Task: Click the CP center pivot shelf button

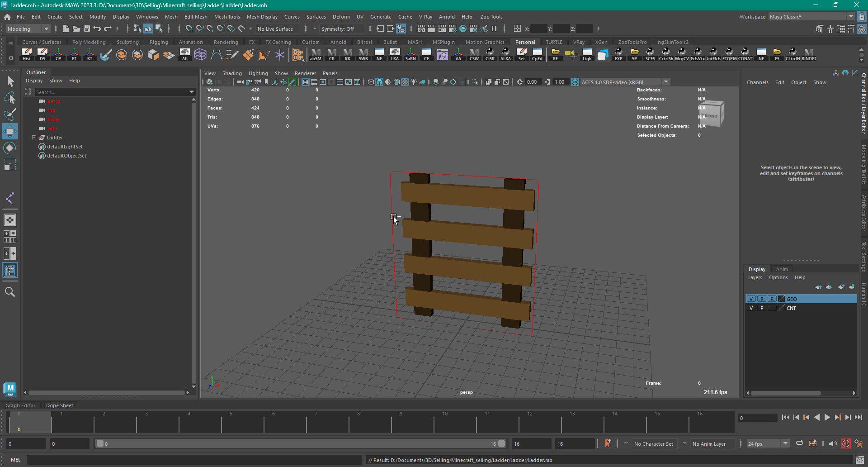Action: pos(58,54)
